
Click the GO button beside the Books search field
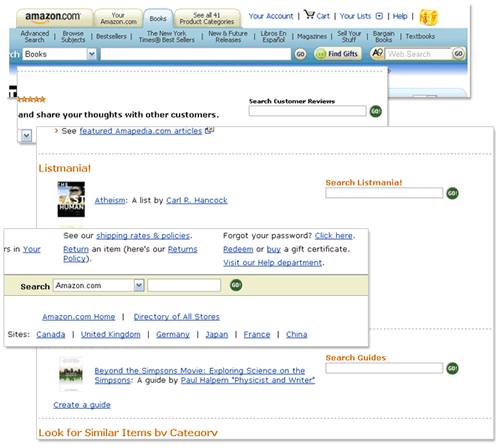[300, 54]
